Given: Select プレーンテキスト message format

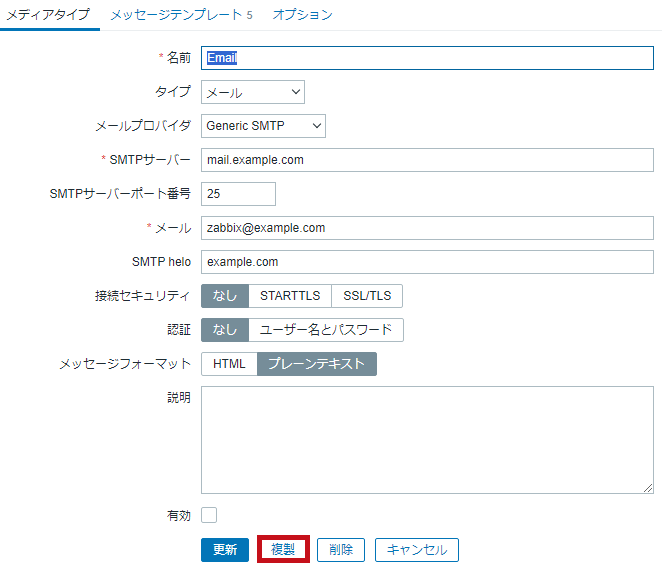Looking at the screenshot, I should click(317, 364).
